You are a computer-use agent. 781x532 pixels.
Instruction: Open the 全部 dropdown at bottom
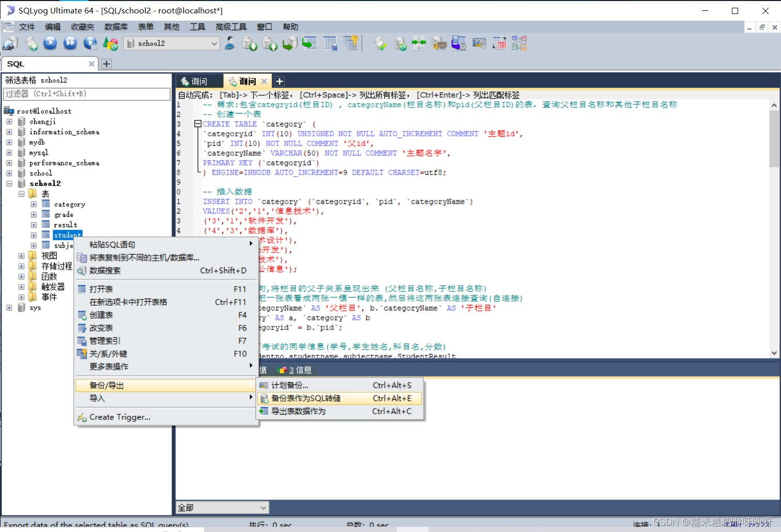click(x=222, y=508)
